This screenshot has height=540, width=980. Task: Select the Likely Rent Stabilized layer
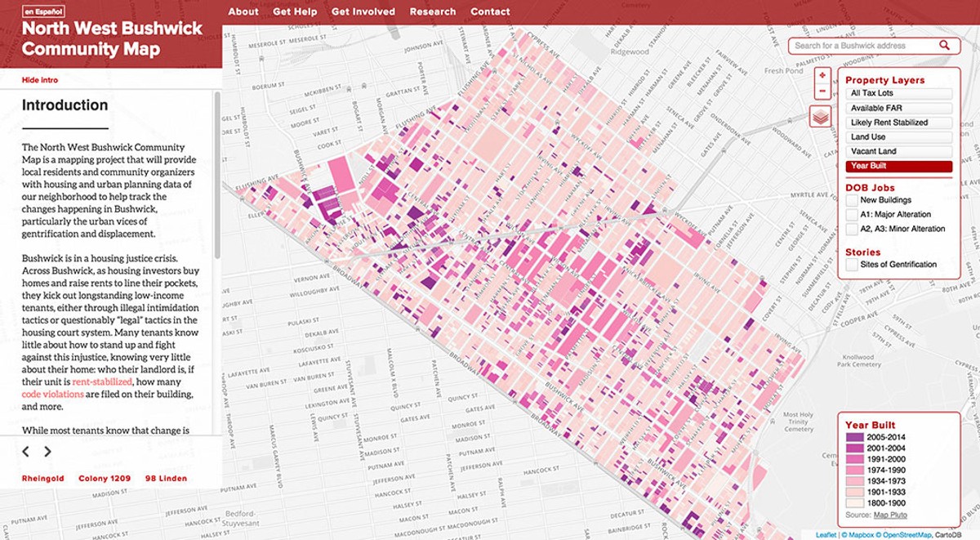[899, 123]
